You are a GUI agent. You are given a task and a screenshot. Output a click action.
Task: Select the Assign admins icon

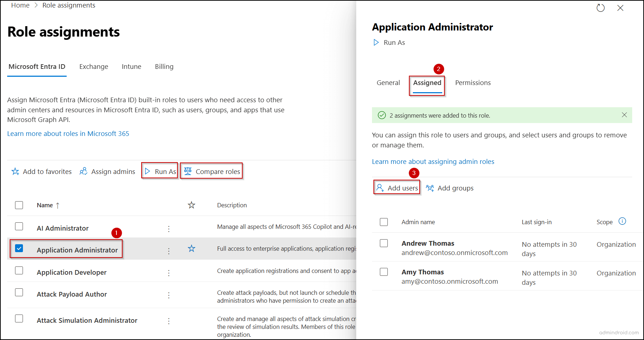(84, 171)
